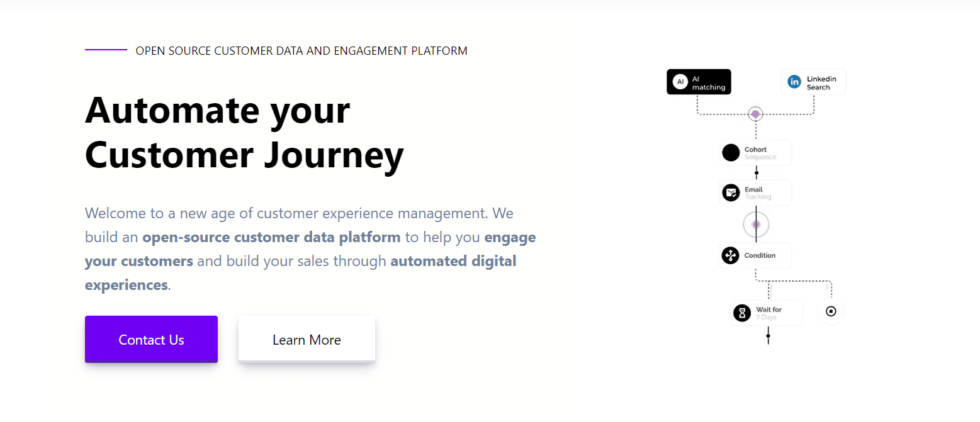Image resolution: width=980 pixels, height=422 pixels.
Task: Select the black Cohort Sequence circle icon
Action: click(731, 152)
